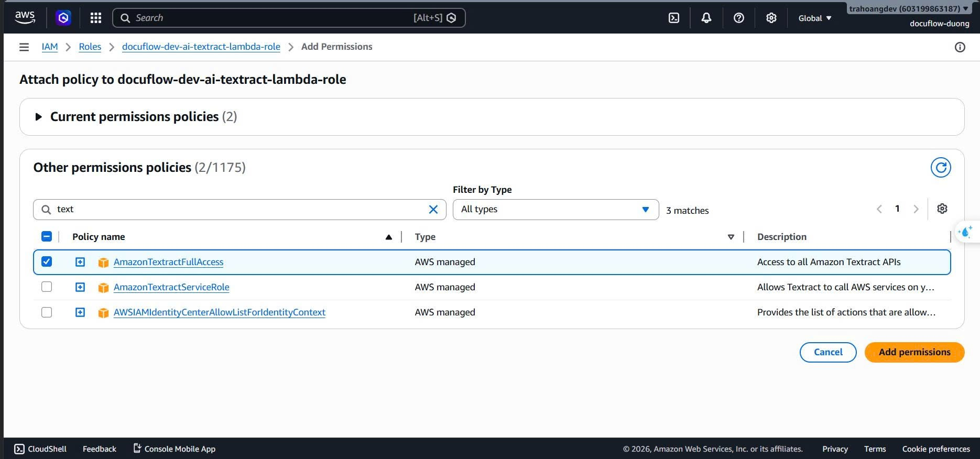Cancel attaching the policy

[828, 352]
